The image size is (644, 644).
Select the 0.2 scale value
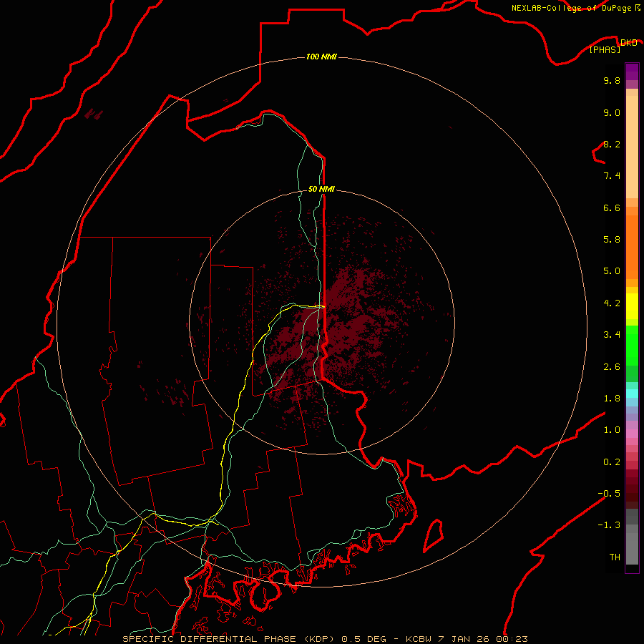click(612, 462)
